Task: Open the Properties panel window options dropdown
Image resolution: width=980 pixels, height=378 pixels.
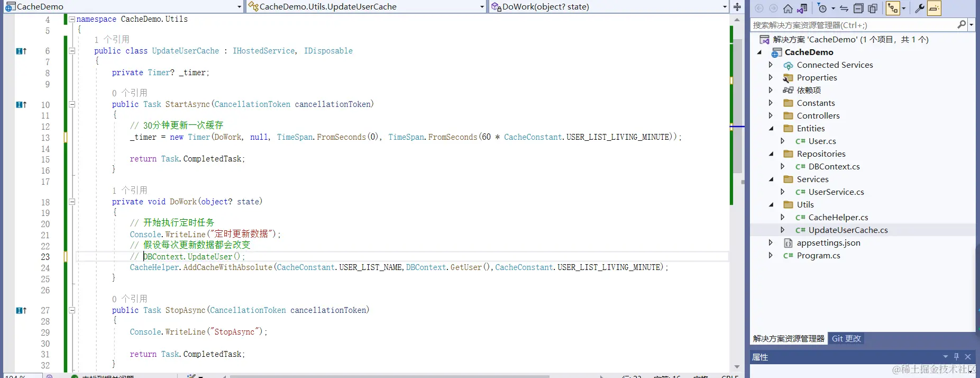Action: 945,357
